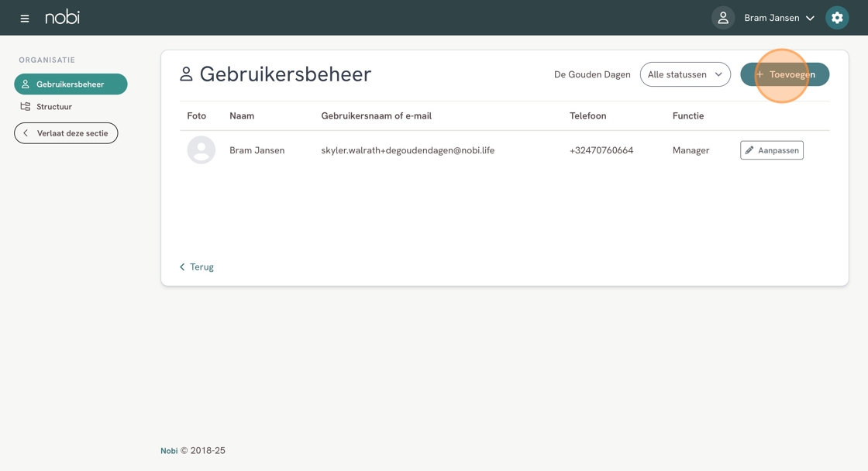868x471 pixels.
Task: Open the hamburger navigation menu
Action: [x=25, y=18]
